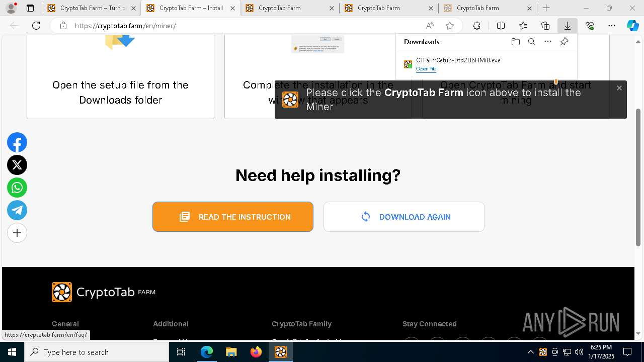
Task: Click the scrollbar up arrow
Action: 638,41
